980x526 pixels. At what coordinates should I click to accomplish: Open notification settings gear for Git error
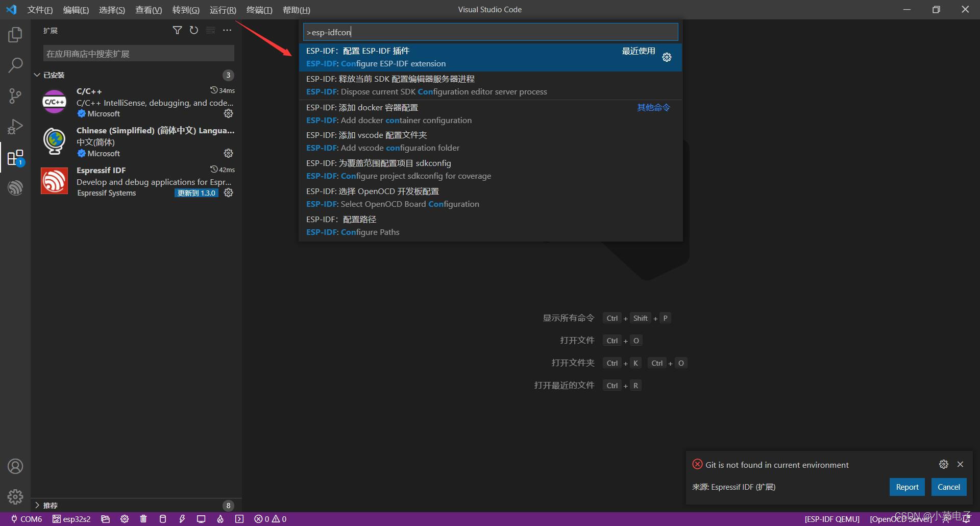tap(944, 464)
